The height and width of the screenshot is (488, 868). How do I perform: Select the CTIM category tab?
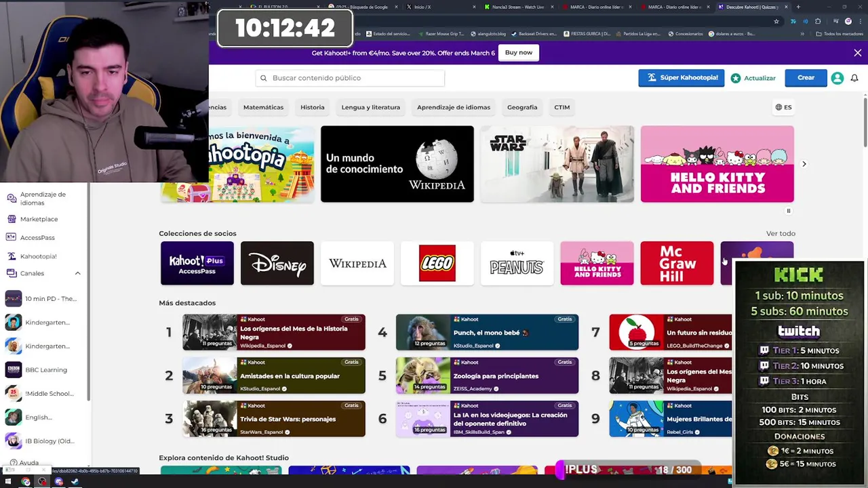pyautogui.click(x=562, y=107)
